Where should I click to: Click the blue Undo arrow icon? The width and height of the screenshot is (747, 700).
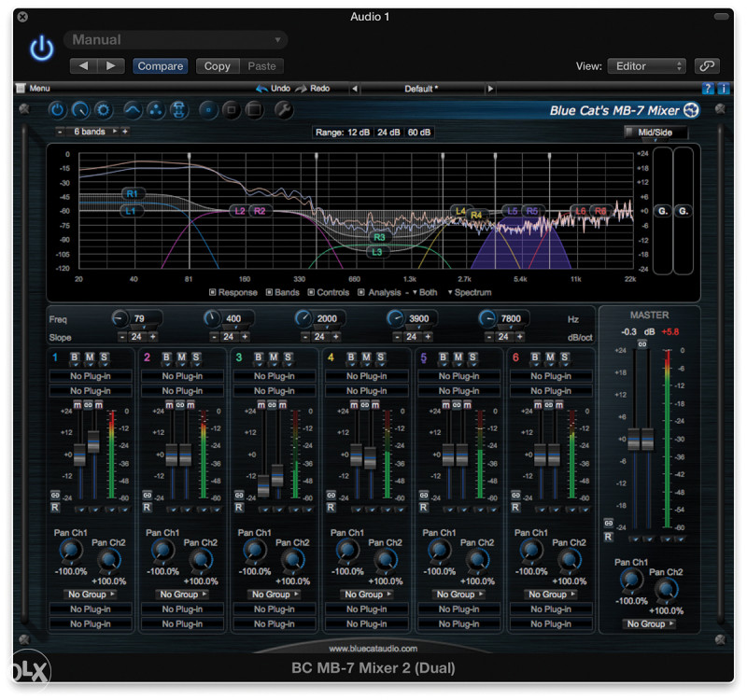click(x=262, y=89)
